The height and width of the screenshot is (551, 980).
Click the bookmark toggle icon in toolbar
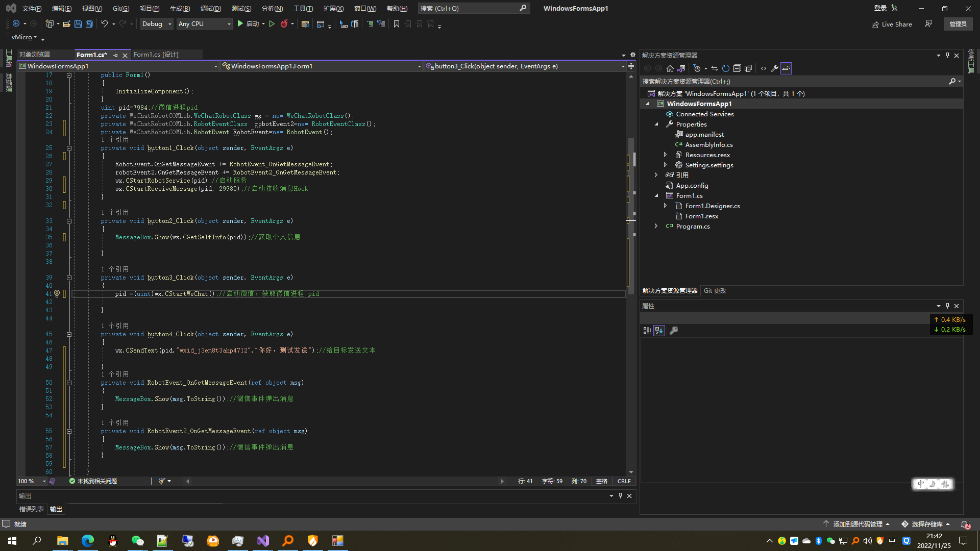point(396,24)
